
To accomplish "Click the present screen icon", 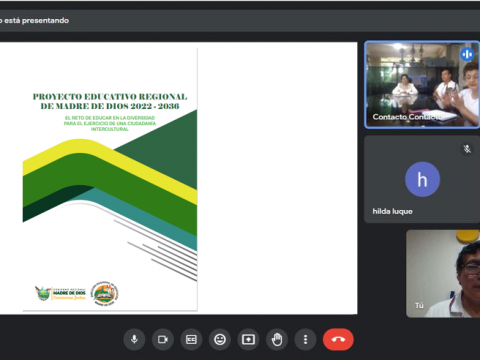I will (248, 340).
